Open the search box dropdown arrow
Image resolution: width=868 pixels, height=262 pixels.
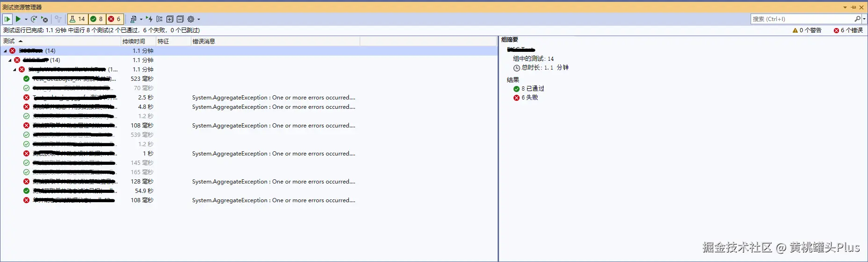[x=864, y=19]
